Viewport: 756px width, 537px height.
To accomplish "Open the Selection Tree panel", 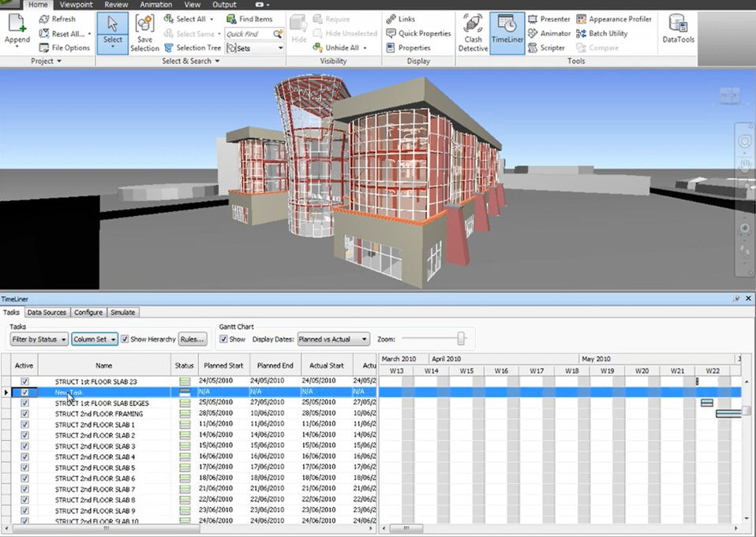I will tap(193, 47).
